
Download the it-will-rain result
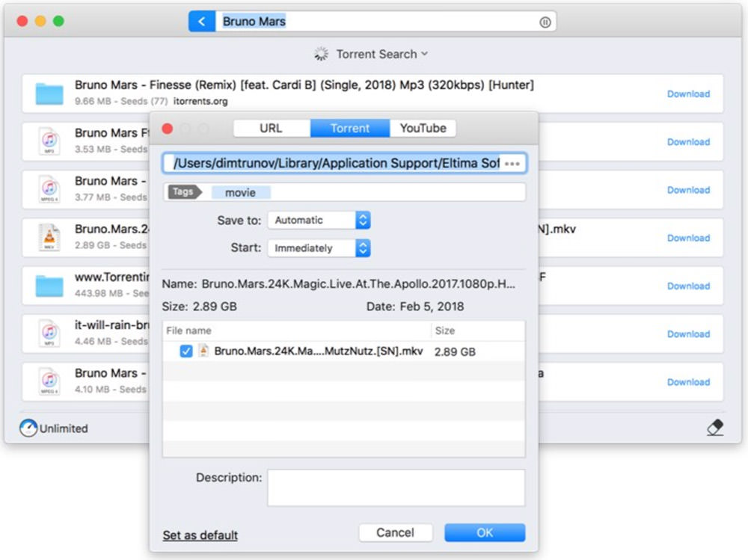point(688,334)
